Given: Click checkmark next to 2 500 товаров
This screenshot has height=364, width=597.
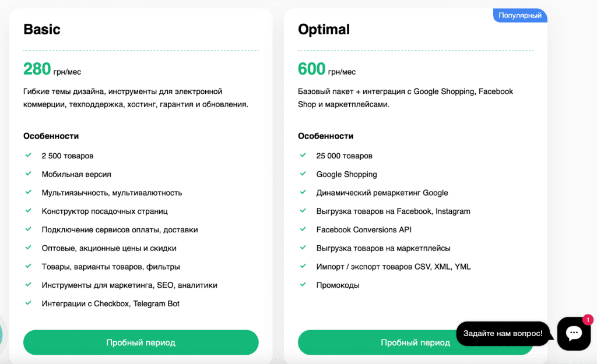Looking at the screenshot, I should point(28,155).
